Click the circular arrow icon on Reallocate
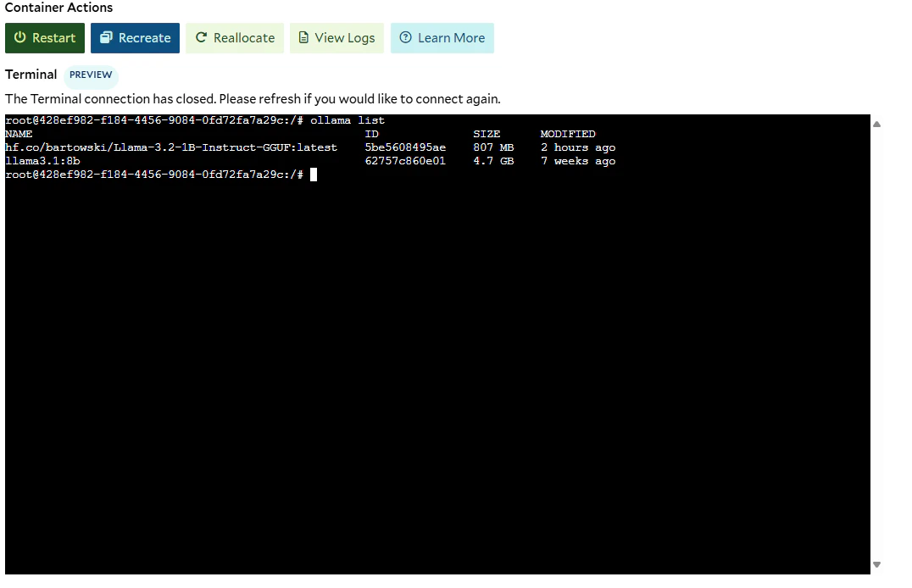This screenshot has width=912, height=588. (x=201, y=37)
